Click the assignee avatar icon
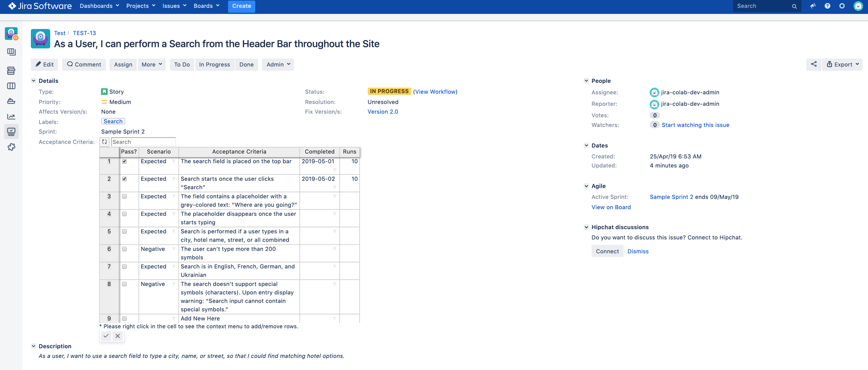868x370 pixels. pos(654,92)
